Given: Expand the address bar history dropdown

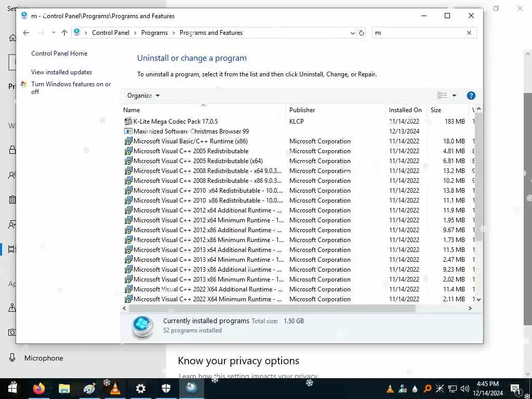Looking at the screenshot, I should click(352, 33).
